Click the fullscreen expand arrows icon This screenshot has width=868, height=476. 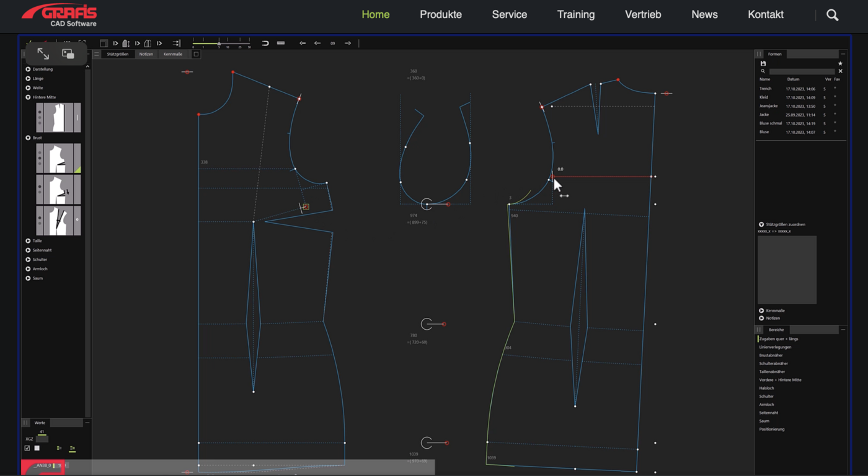43,54
